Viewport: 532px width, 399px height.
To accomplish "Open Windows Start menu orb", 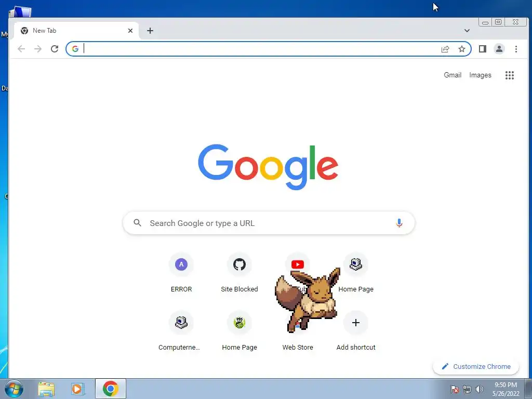I will (14, 389).
